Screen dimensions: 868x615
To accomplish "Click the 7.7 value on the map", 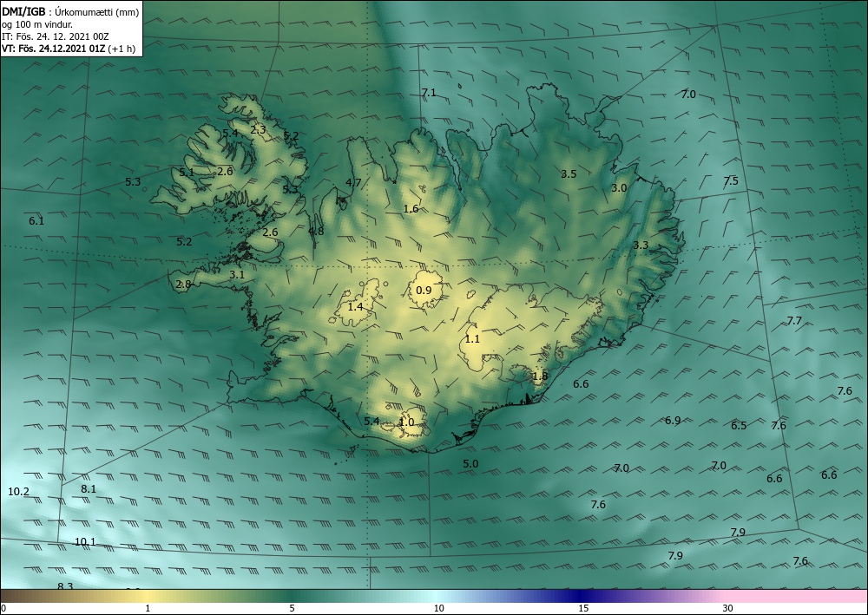I will [x=794, y=320].
